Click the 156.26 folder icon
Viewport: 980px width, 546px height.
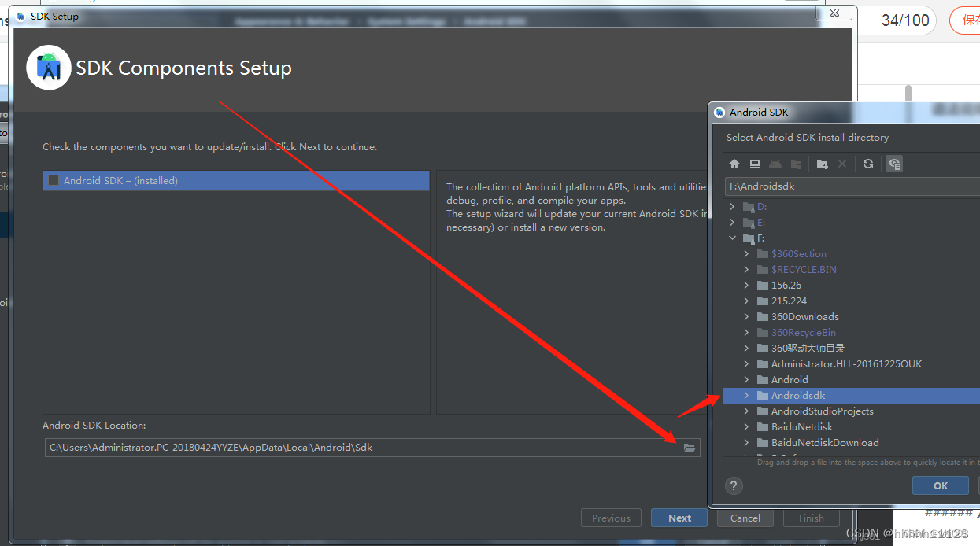pos(762,286)
